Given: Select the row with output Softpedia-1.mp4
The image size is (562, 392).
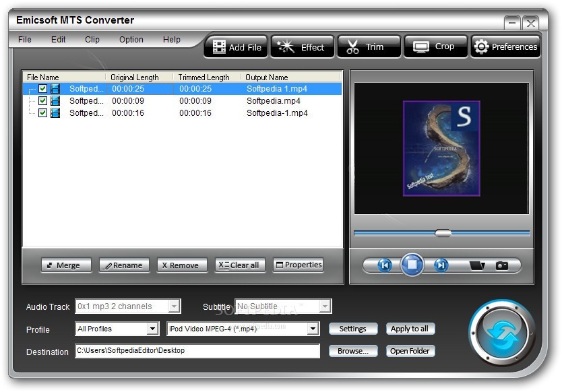Looking at the screenshot, I should (x=183, y=113).
